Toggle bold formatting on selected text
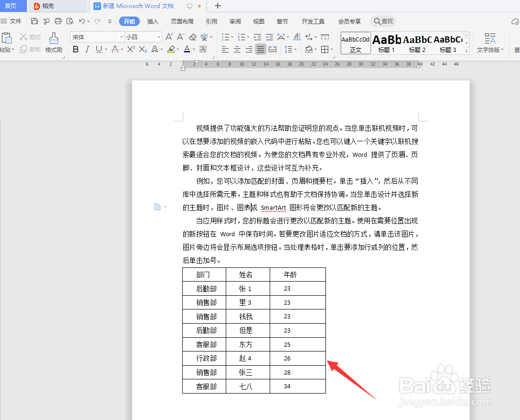This screenshot has width=520, height=420. point(76,49)
